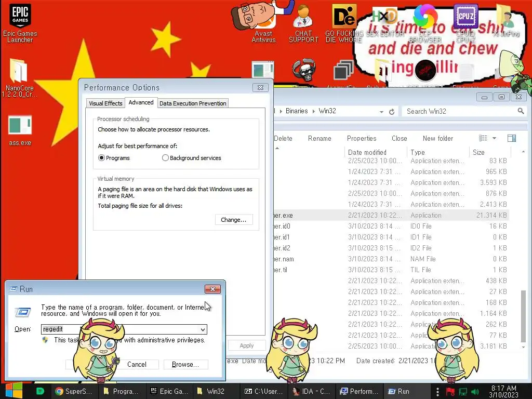Select the Background services radio button
Viewport: 532px width, 399px height.
point(165,158)
